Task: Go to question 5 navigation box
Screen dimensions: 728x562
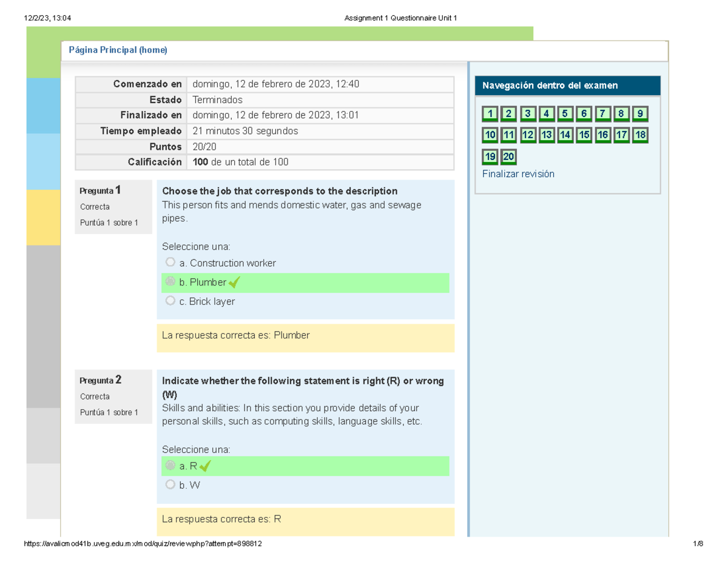Action: (x=565, y=113)
